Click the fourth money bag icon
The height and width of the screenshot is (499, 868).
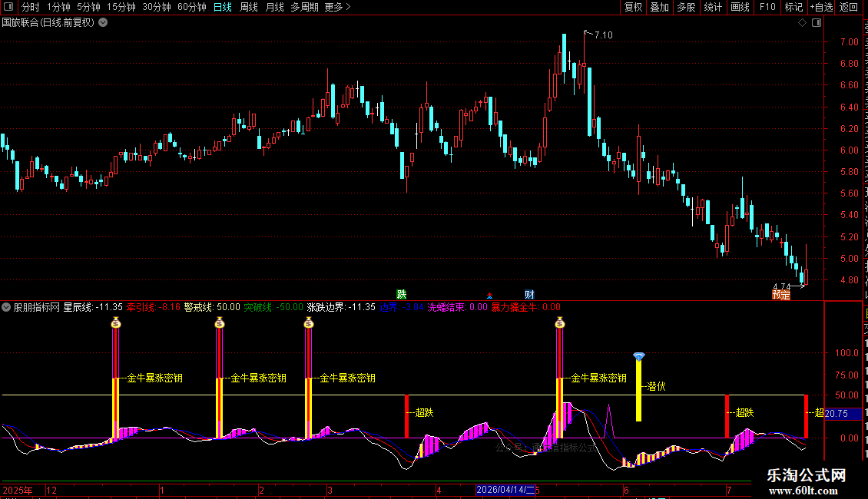click(x=560, y=322)
